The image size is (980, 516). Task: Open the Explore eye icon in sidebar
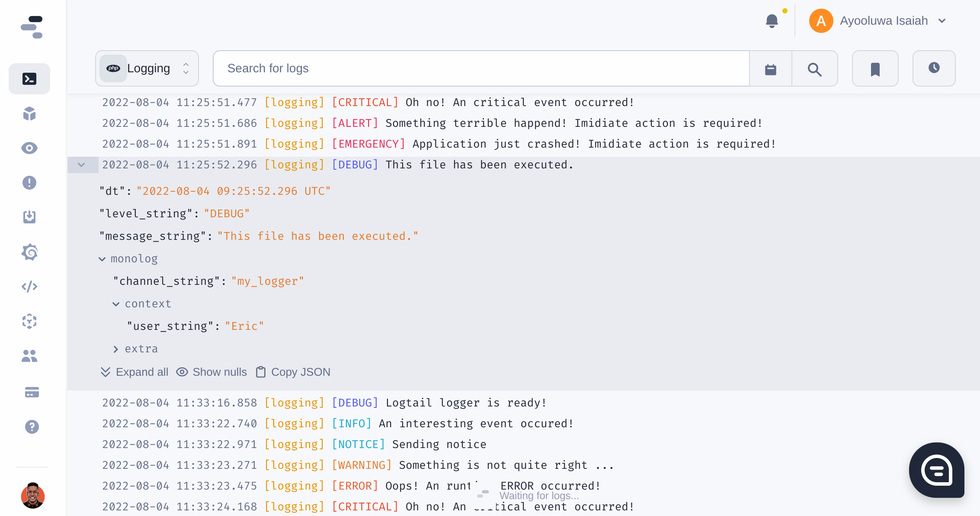29,148
